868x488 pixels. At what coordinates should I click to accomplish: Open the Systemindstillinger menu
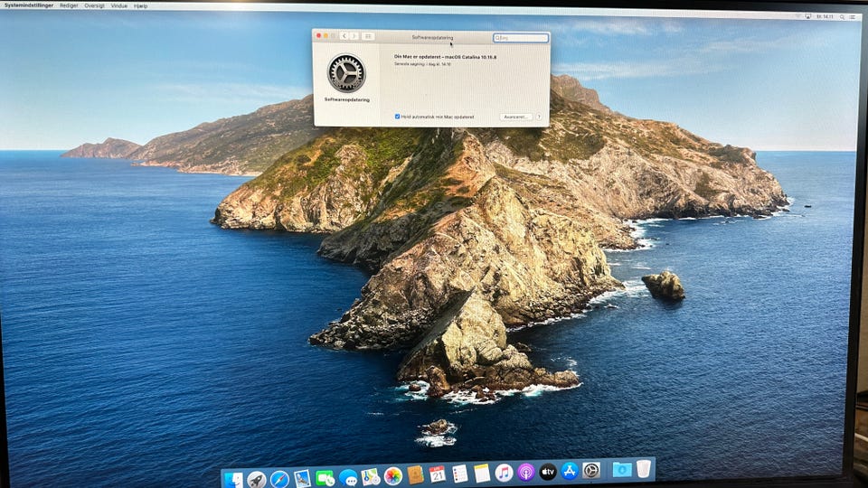29,5
